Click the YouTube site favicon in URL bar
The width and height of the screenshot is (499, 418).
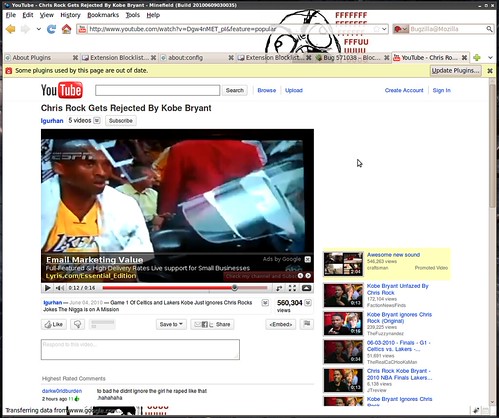[82, 29]
